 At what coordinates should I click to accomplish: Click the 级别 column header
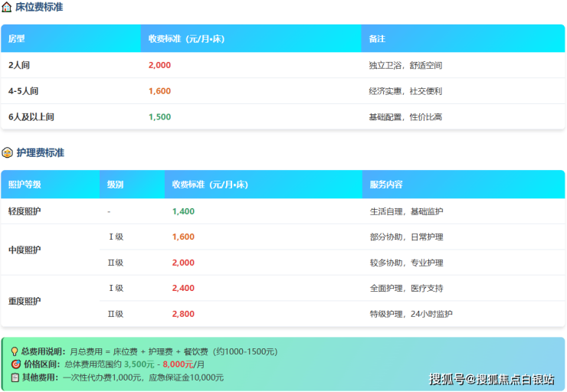click(x=115, y=185)
